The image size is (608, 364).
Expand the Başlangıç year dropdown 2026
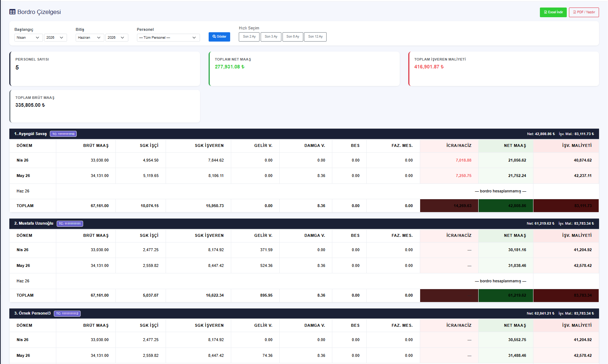point(56,38)
